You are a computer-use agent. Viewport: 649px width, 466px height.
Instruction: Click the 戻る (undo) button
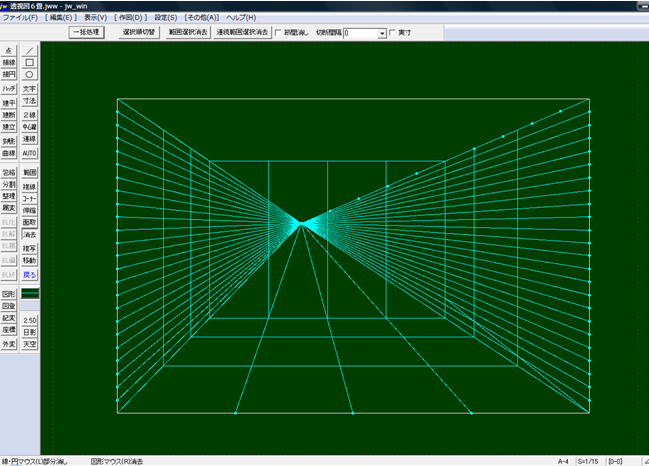[30, 273]
